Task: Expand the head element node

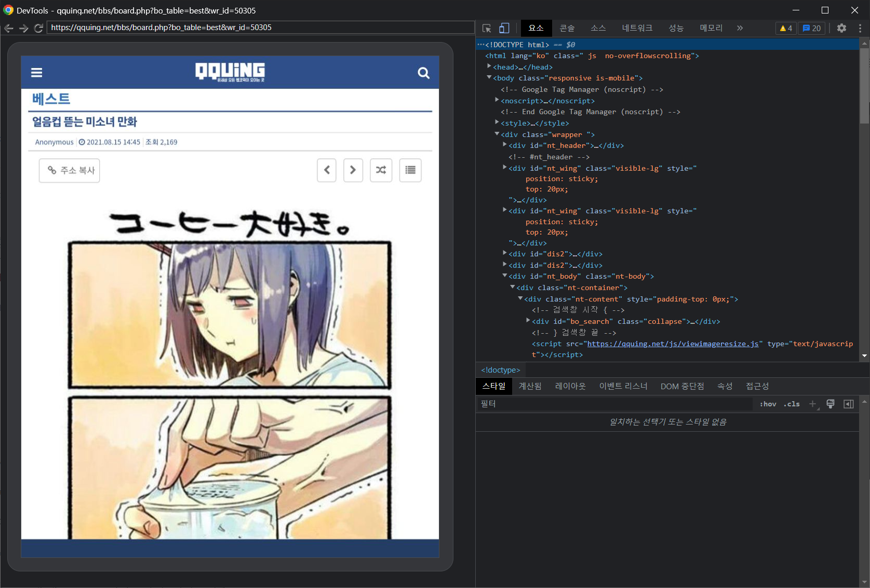Action: (489, 66)
